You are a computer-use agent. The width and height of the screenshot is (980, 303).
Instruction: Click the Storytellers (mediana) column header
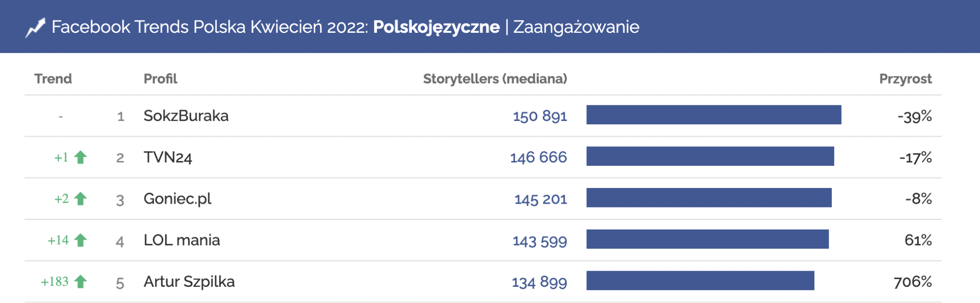coord(495,79)
